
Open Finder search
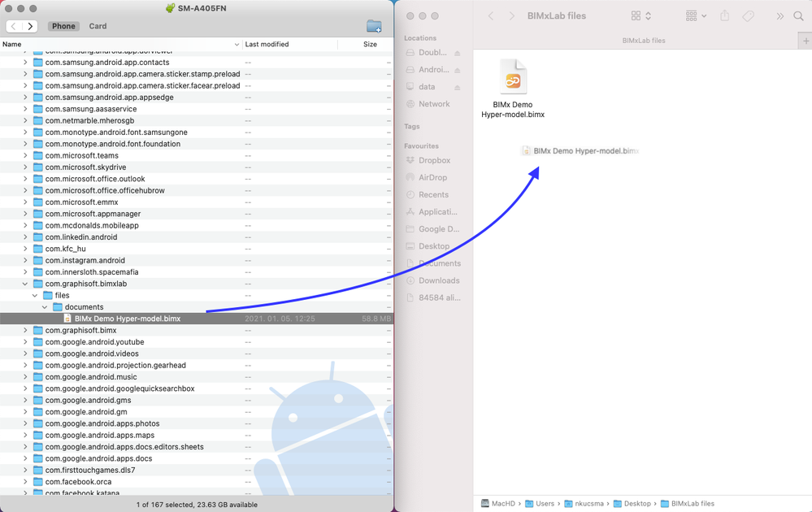798,16
